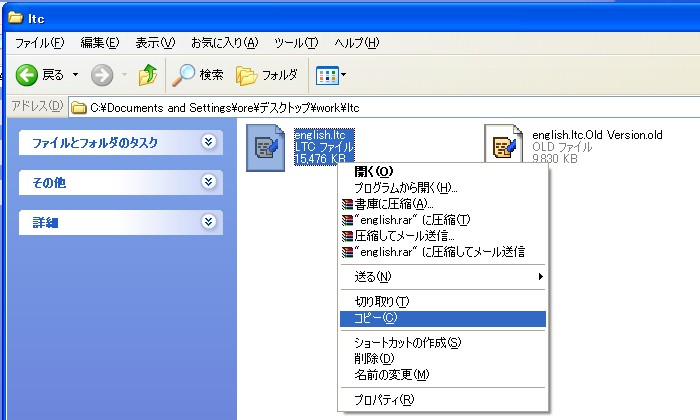Choose 開く(O) in the context menu
700x420 pixels.
(x=443, y=171)
